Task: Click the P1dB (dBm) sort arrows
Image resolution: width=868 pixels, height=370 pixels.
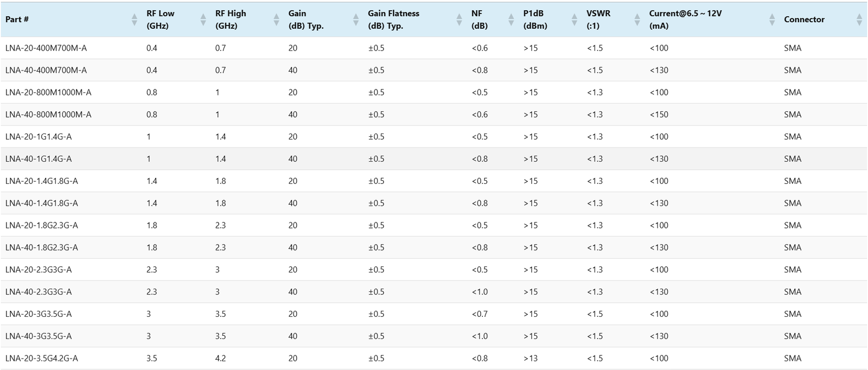Action: [x=574, y=20]
